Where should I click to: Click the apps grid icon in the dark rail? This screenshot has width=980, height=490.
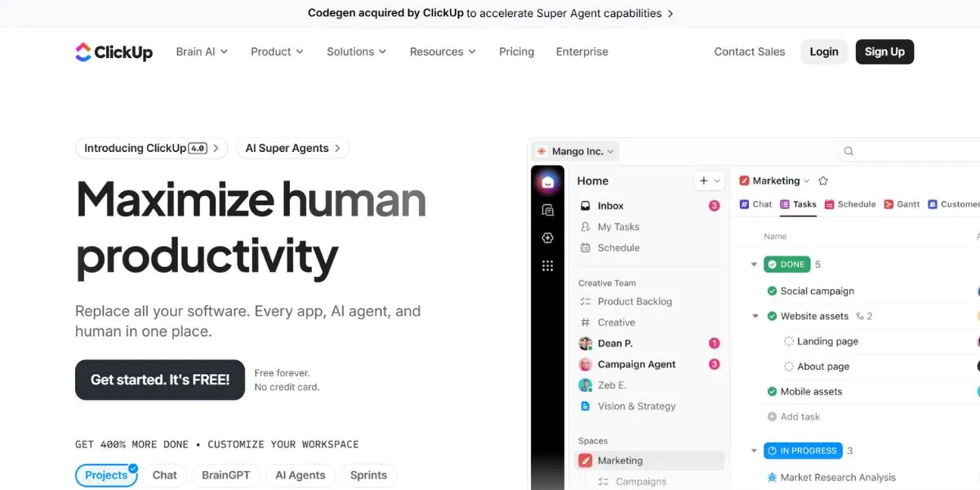(x=547, y=265)
